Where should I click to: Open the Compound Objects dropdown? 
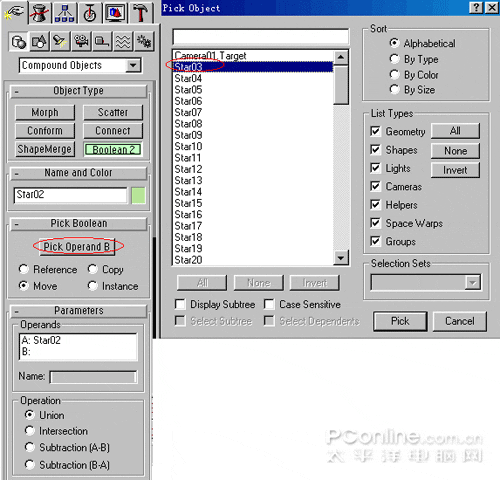pyautogui.click(x=133, y=65)
